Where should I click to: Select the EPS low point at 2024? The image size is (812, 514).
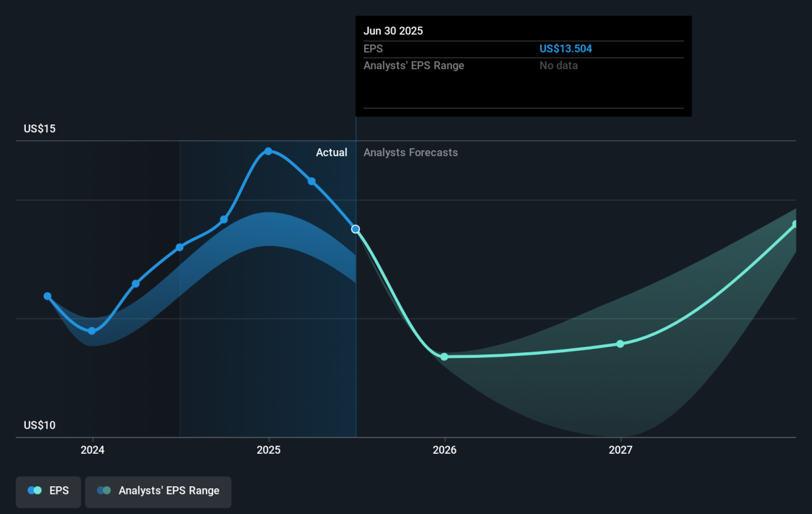point(92,331)
